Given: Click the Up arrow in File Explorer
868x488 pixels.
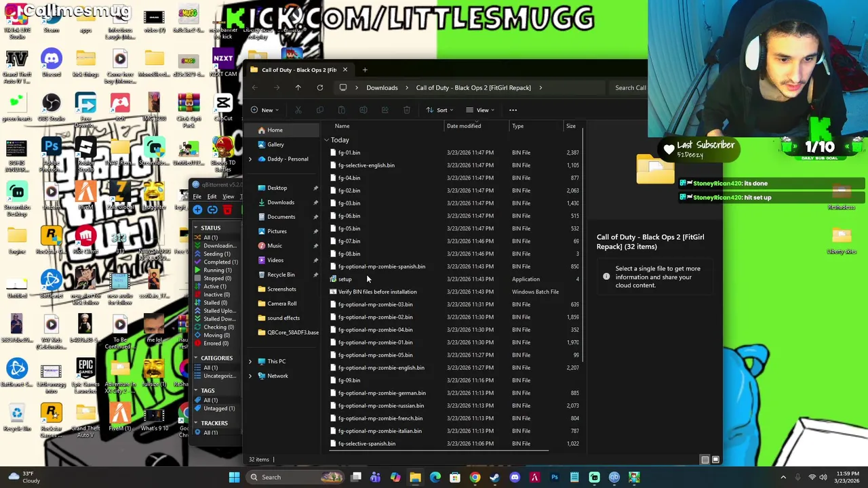Looking at the screenshot, I should pos(298,87).
